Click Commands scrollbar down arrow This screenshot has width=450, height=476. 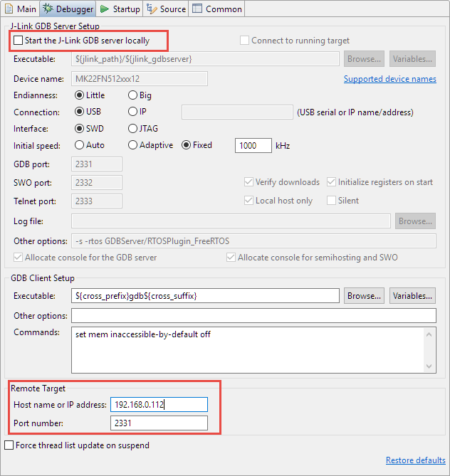pos(429,366)
